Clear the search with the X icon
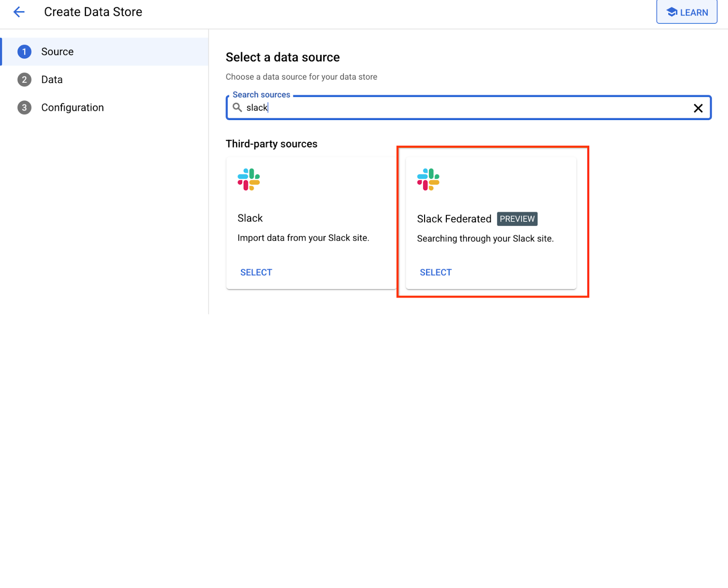This screenshot has height=588, width=728. pos(698,108)
